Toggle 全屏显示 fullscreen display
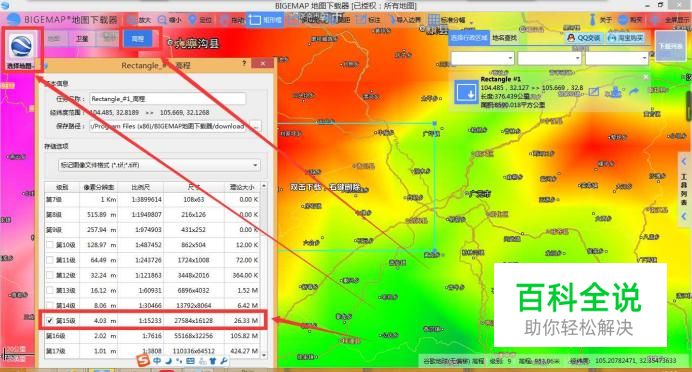 [671, 20]
